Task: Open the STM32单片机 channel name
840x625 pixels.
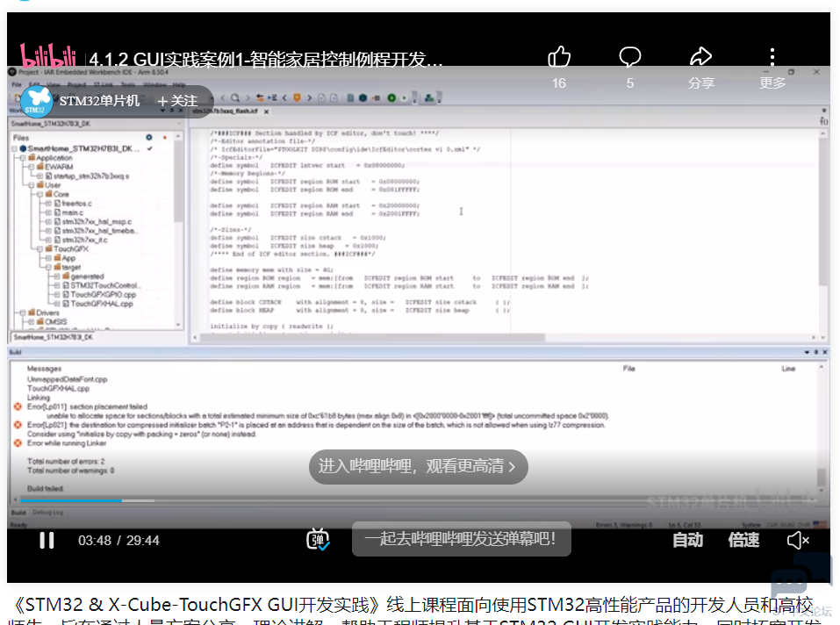Action: pyautogui.click(x=100, y=101)
